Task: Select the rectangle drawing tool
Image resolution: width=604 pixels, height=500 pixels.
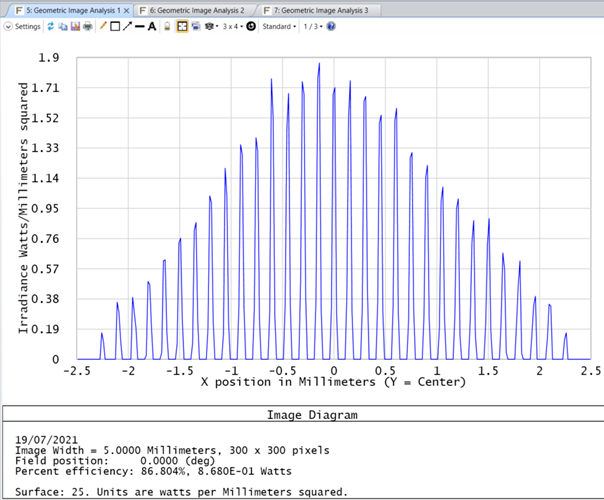Action: tap(115, 27)
